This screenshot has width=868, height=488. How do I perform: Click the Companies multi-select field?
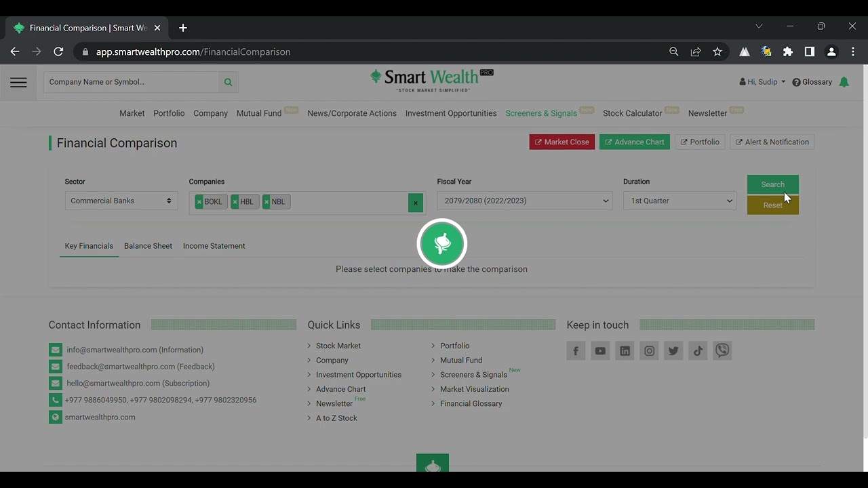[307, 203]
